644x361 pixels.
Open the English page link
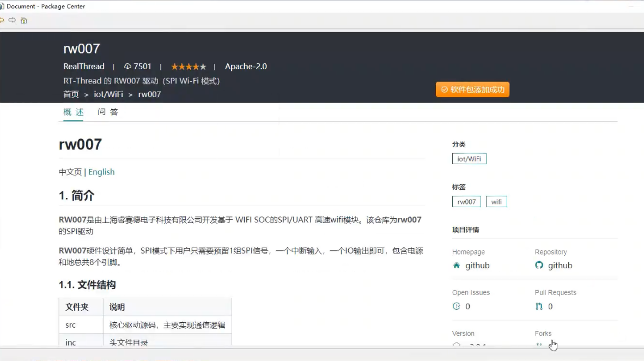[101, 172]
